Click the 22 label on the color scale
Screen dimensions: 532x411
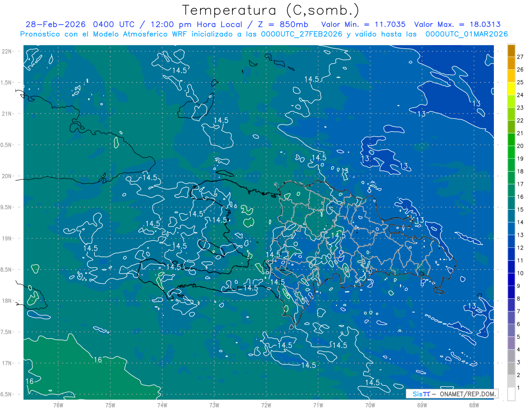click(520, 120)
